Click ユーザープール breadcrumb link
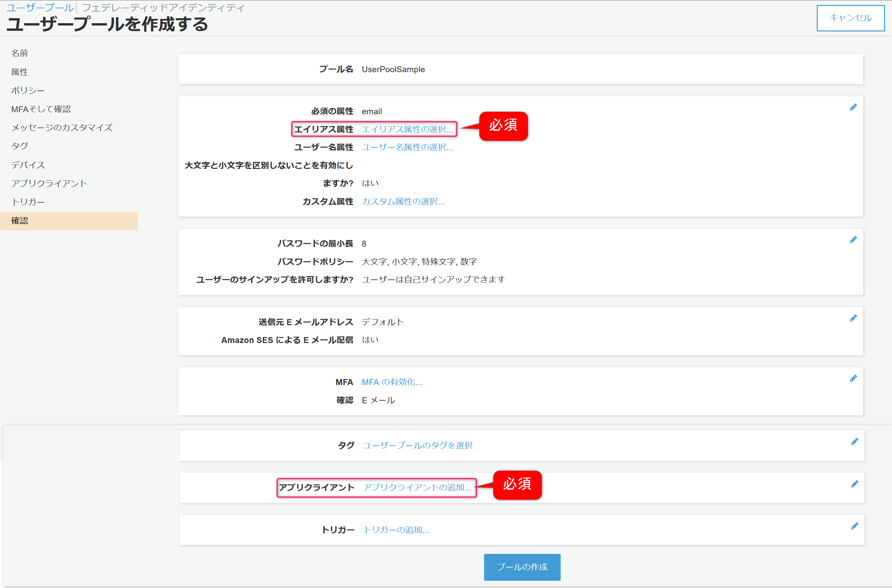This screenshot has width=892, height=588. pyautogui.click(x=40, y=8)
